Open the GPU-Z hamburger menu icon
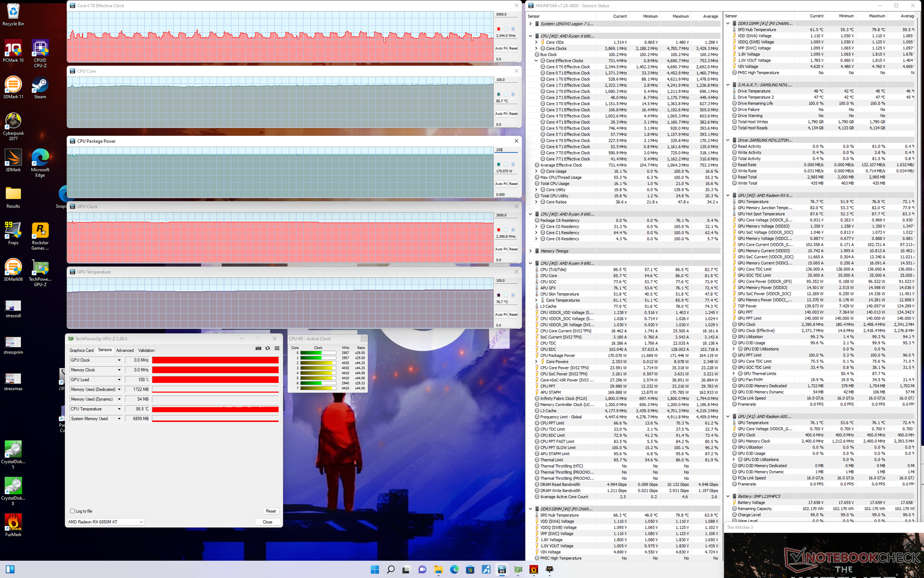This screenshot has width=924, height=578. coord(277,348)
